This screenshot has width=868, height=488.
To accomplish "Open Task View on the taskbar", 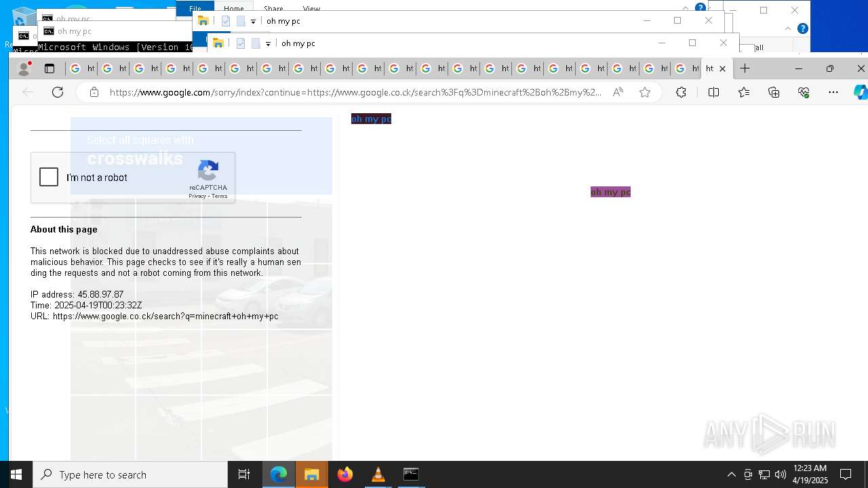I will pyautogui.click(x=244, y=474).
